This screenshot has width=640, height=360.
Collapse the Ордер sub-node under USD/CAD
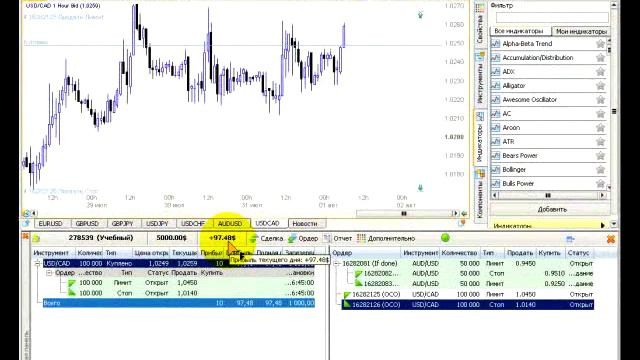click(x=49, y=273)
